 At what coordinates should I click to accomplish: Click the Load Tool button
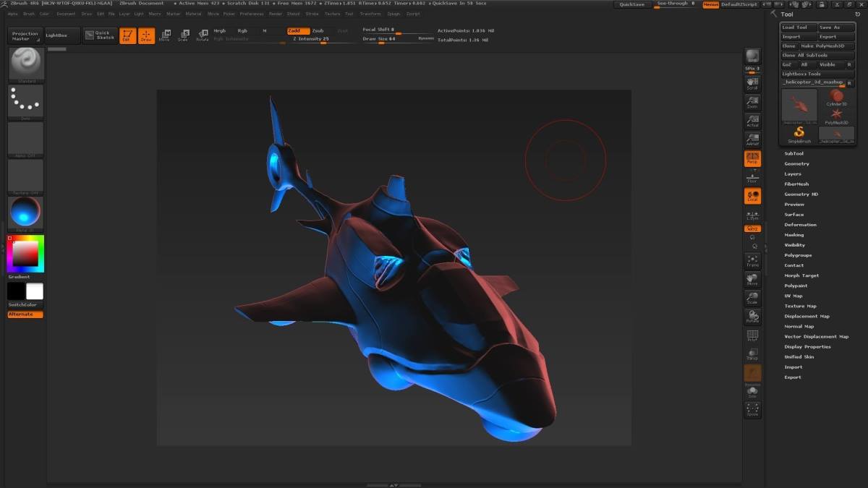[x=798, y=27]
